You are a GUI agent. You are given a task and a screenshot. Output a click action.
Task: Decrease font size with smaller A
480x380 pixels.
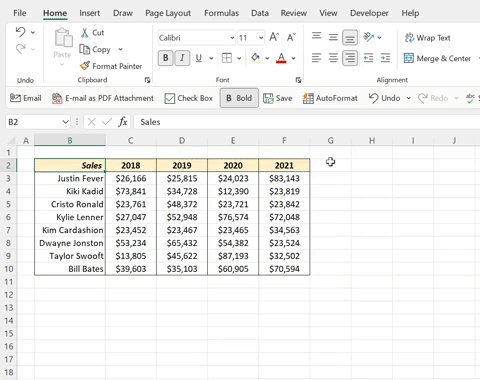click(291, 37)
